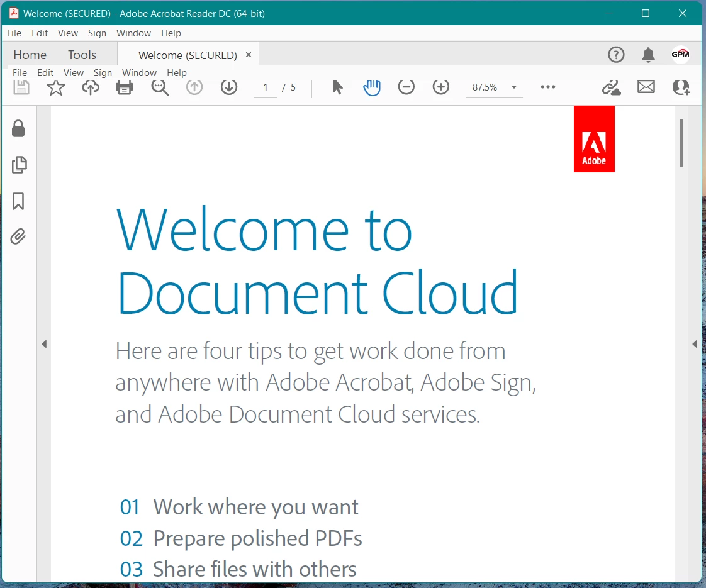This screenshot has height=588, width=706.
Task: Click '02 Prepare polished PDFs' link
Action: click(x=241, y=538)
